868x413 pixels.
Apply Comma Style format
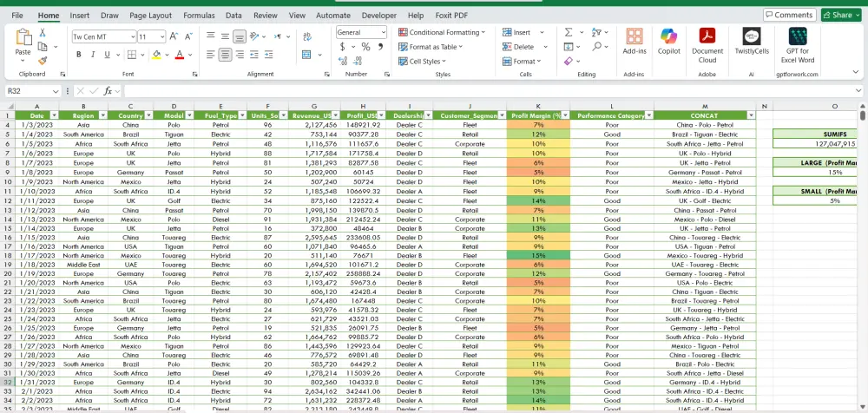380,47
